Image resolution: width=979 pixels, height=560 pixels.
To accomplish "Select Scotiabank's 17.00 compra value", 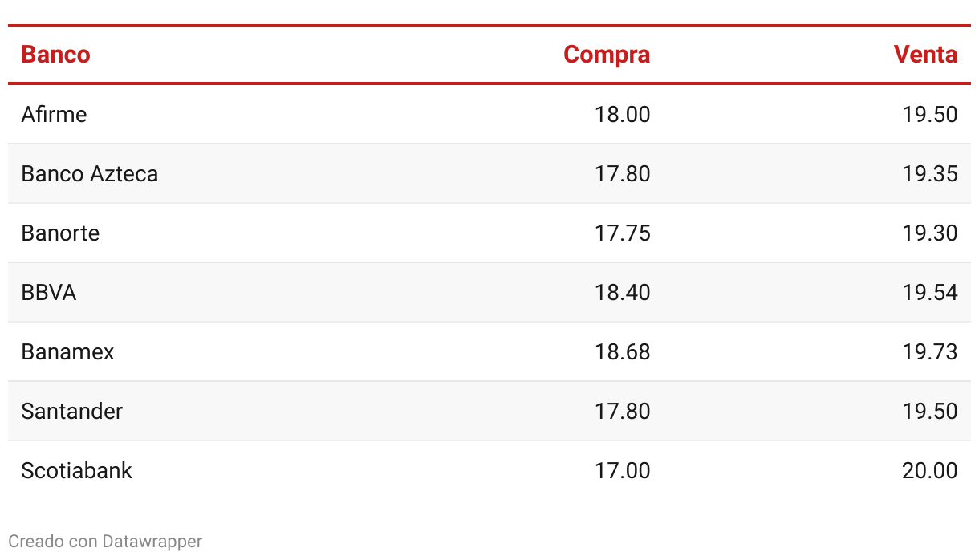I will point(623,470).
